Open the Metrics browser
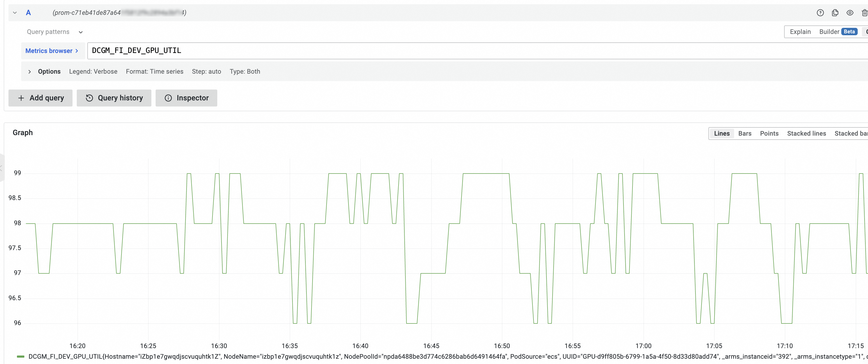This screenshot has width=868, height=364. [x=52, y=51]
